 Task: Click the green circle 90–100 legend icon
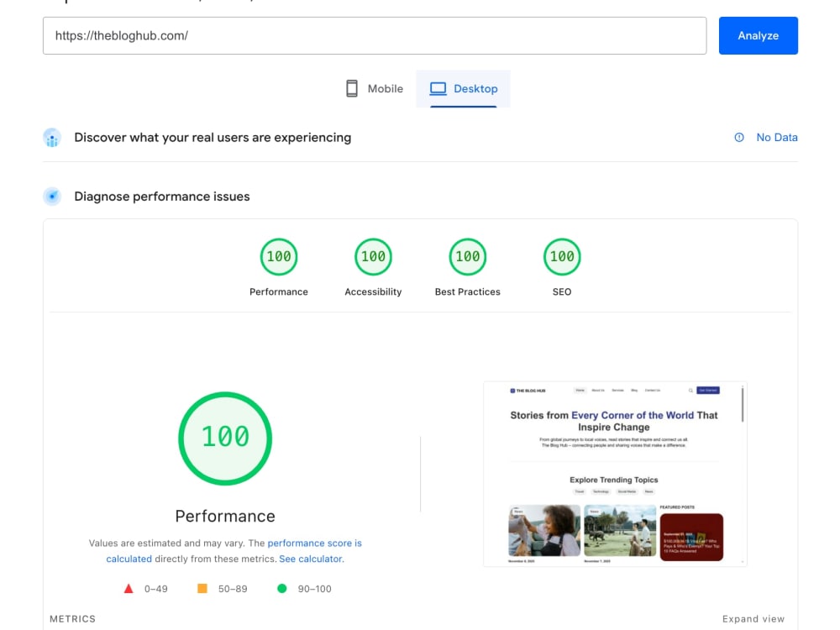[x=281, y=589]
